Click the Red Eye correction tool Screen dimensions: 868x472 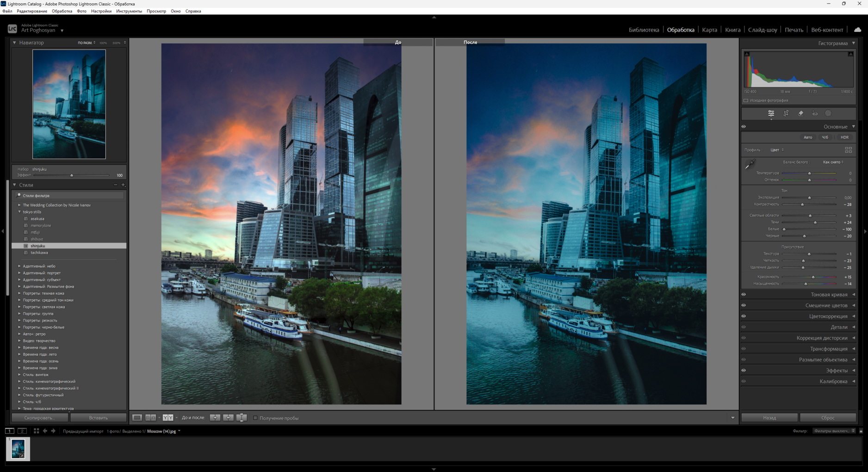[x=815, y=113]
